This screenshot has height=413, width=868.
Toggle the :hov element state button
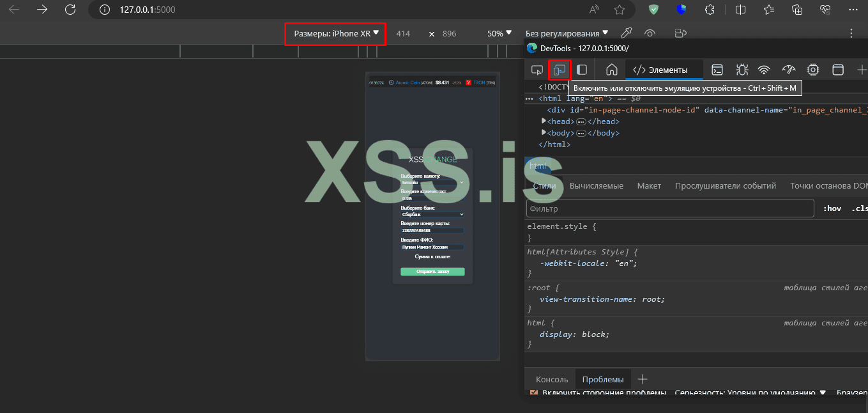click(831, 208)
